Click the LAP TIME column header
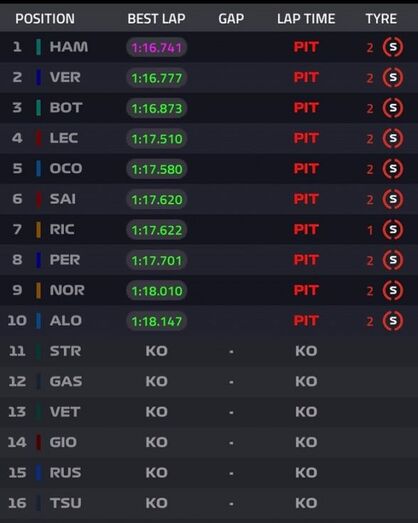 (306, 19)
